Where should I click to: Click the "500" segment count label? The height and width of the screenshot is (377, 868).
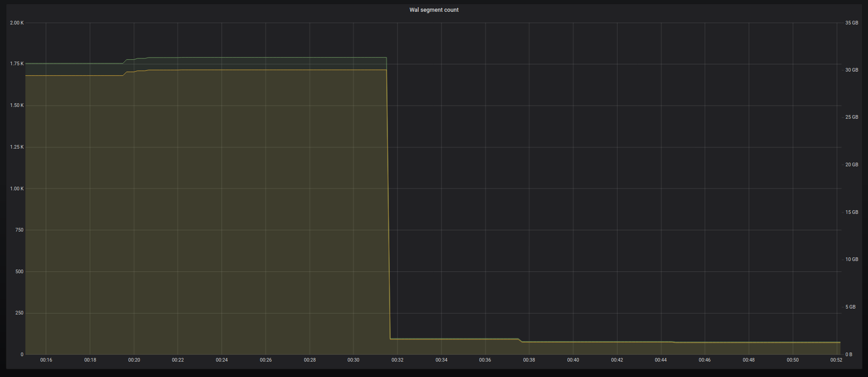[x=19, y=272]
